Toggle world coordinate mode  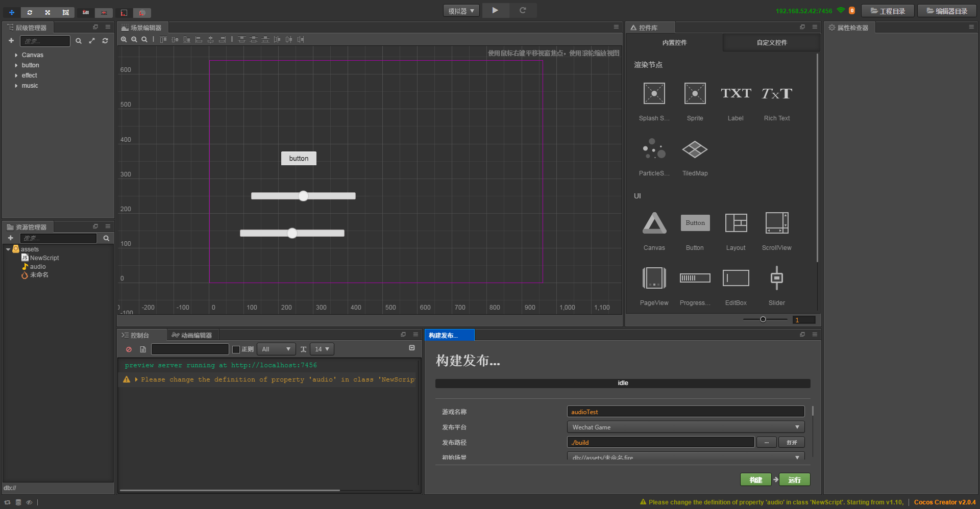pyautogui.click(x=142, y=12)
